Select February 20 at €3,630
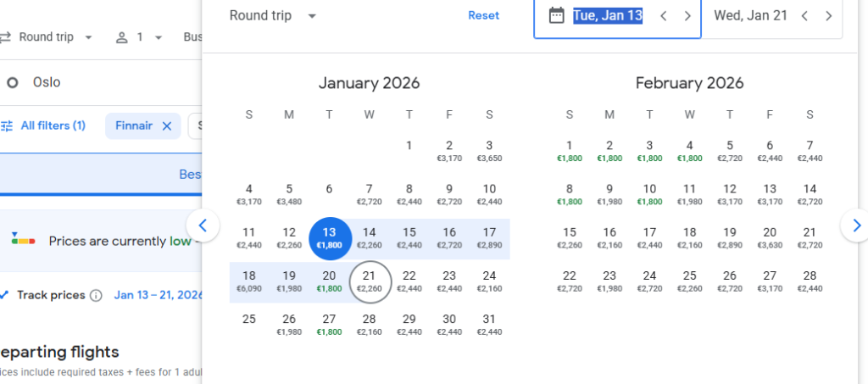868x384 pixels. (770, 238)
